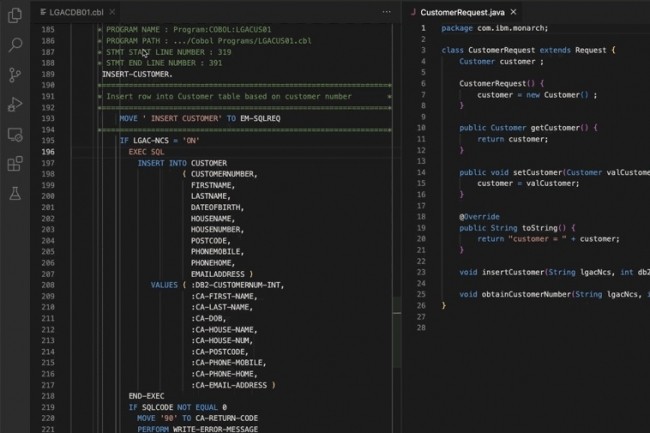The width and height of the screenshot is (650, 433).
Task: Open the Extensions view
Action: coord(15,164)
